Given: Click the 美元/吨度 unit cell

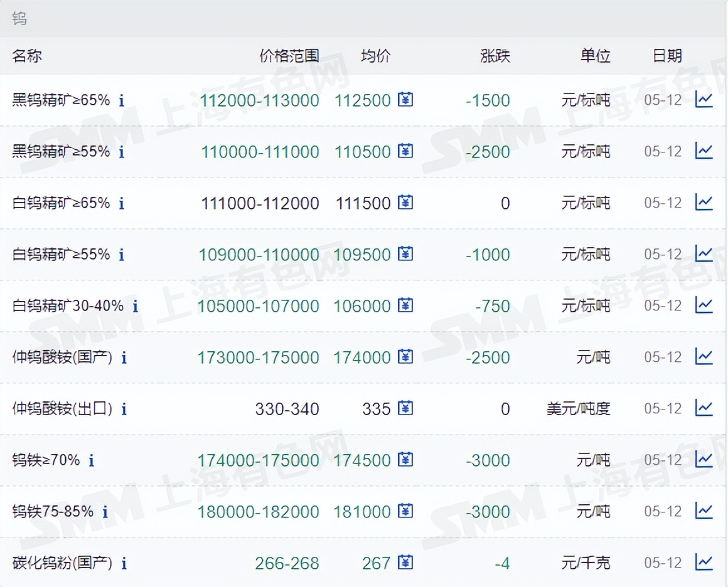Looking at the screenshot, I should coord(579,410).
